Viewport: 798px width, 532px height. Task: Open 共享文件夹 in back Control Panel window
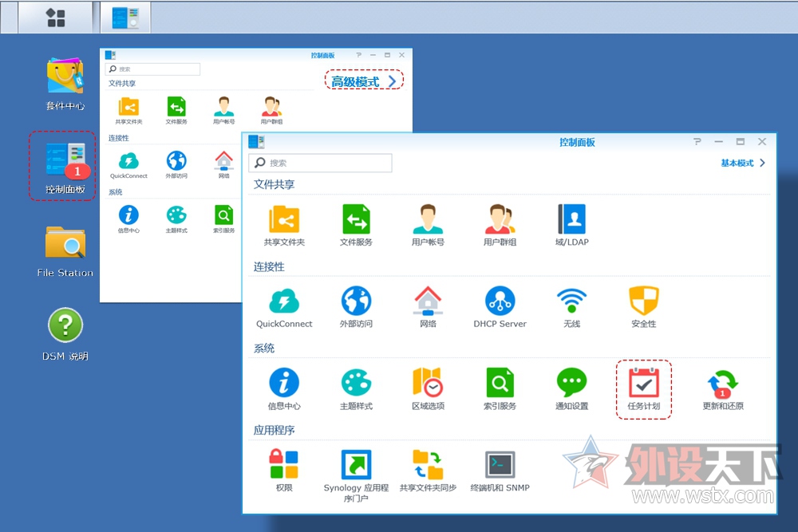tap(128, 110)
